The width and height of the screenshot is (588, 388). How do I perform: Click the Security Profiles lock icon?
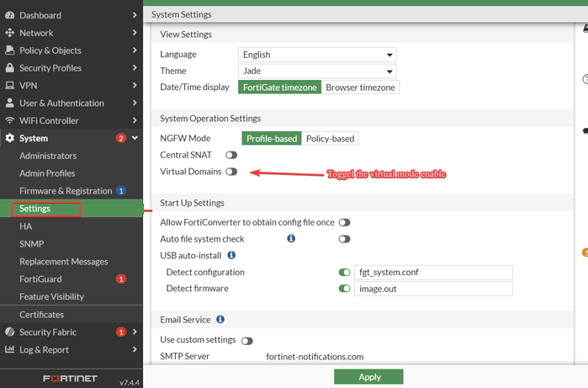pos(10,68)
